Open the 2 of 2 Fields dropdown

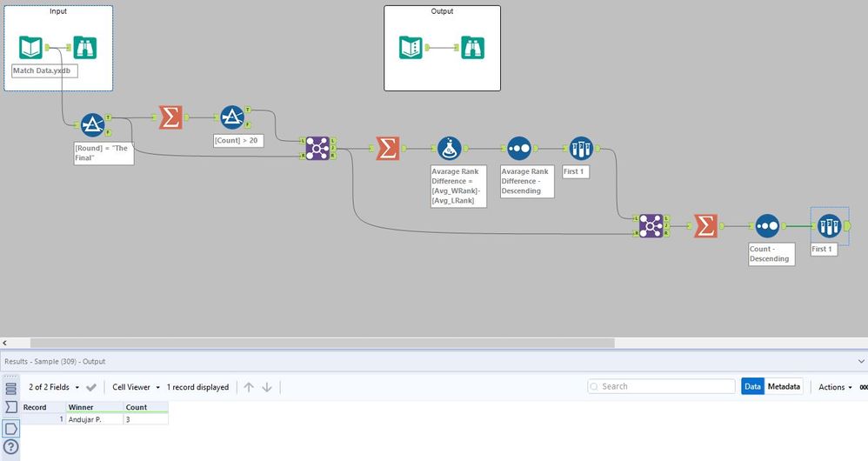tap(54, 387)
